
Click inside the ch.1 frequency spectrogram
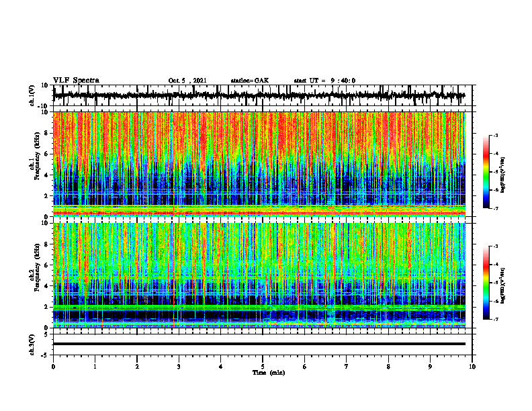click(x=259, y=164)
